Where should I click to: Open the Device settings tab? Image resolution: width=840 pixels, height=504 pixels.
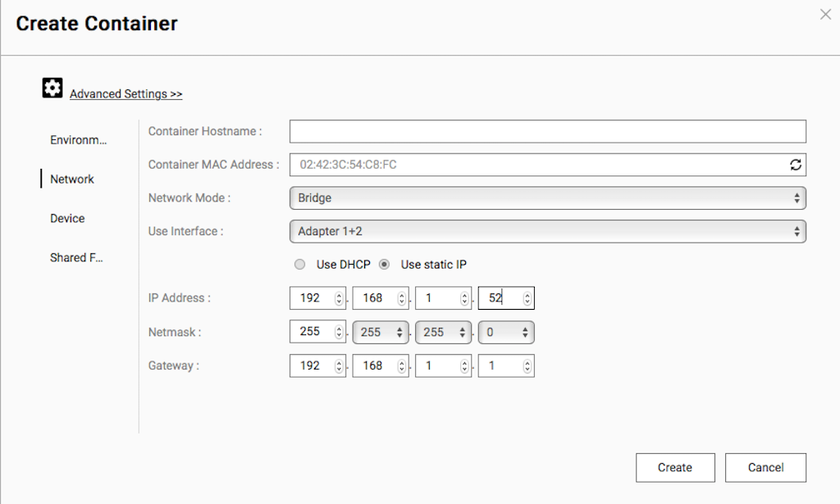(67, 219)
